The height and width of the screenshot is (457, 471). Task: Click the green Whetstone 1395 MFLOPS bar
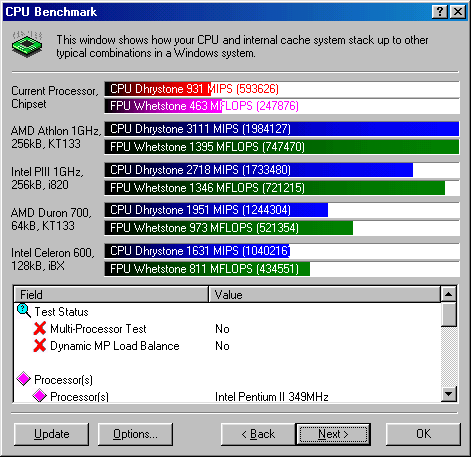click(x=282, y=147)
